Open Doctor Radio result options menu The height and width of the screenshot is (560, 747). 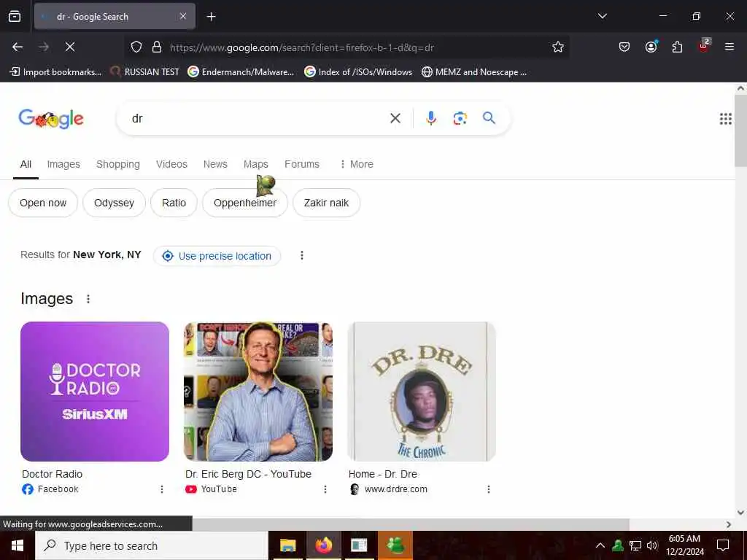point(162,489)
